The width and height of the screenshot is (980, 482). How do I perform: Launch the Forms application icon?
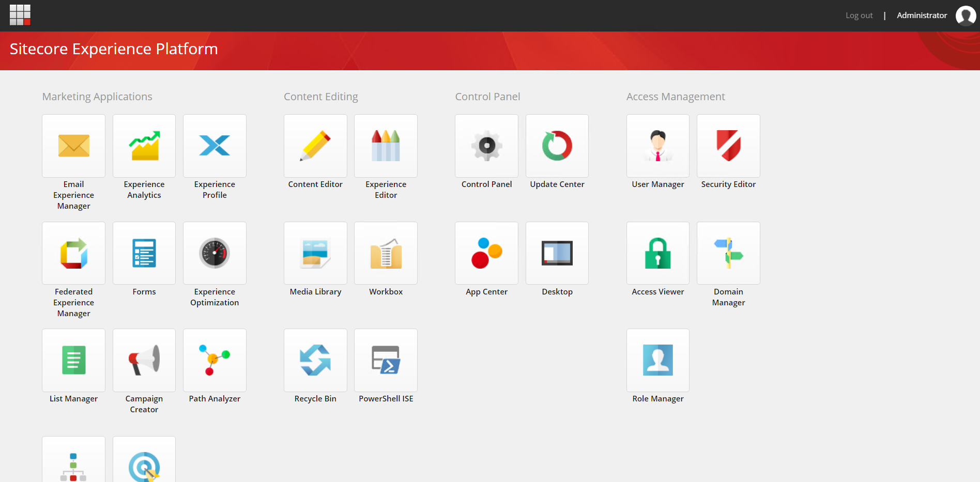click(144, 253)
